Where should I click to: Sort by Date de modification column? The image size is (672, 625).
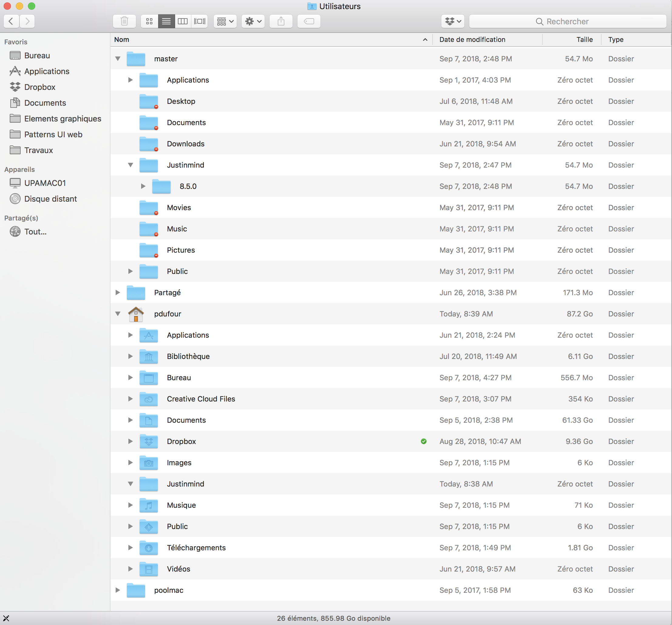pyautogui.click(x=472, y=39)
